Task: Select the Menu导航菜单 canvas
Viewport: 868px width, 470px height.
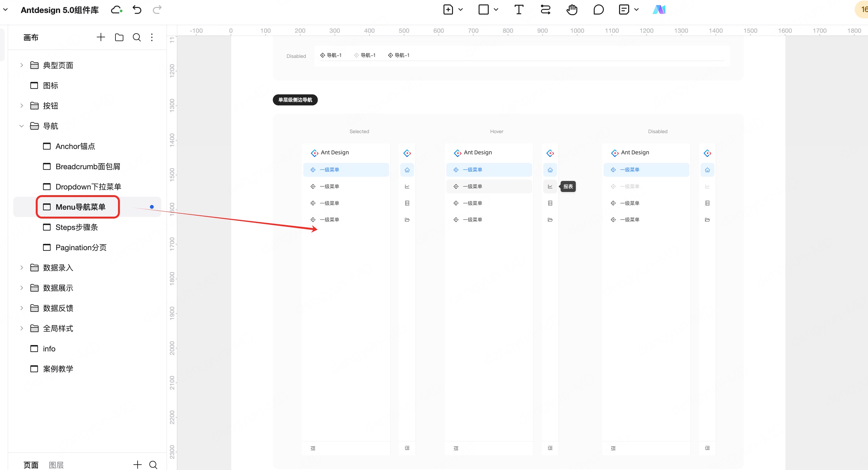Action: click(x=87, y=207)
